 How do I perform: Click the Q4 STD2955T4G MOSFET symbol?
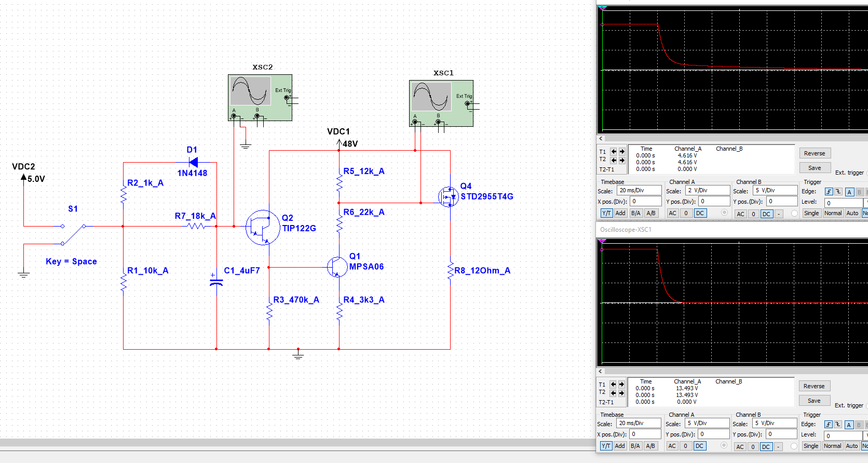pos(448,197)
